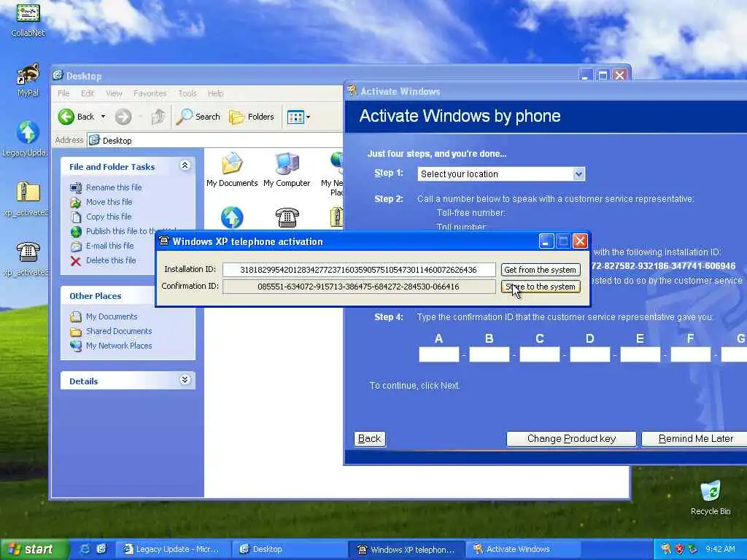Open the CollabNet desktop icon
Screen dimensions: 747x560
(28, 19)
